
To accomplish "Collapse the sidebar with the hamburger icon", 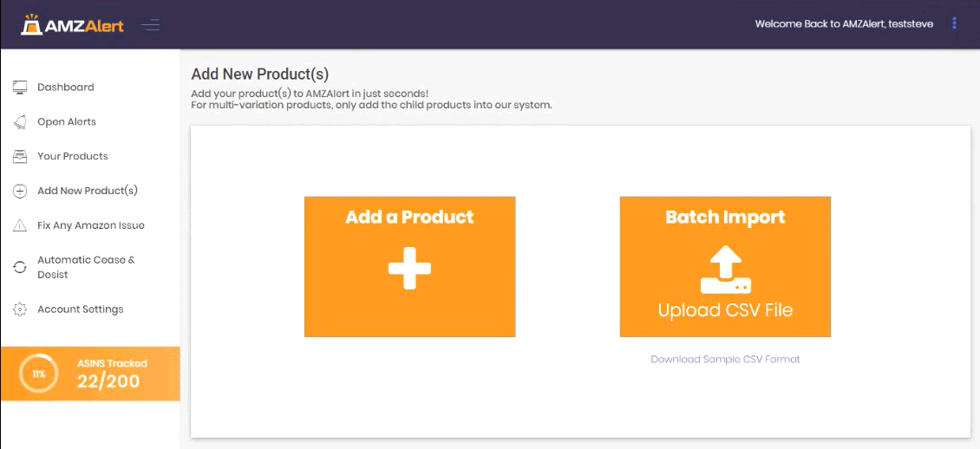I will coord(150,25).
